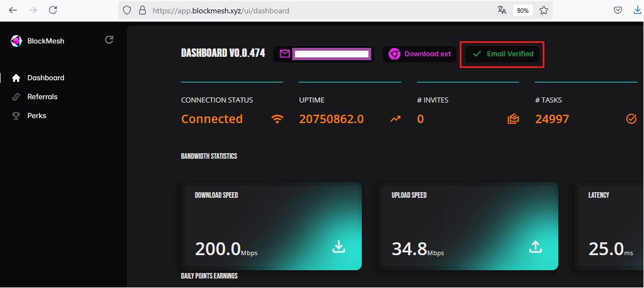The image size is (644, 288).
Task: Click the download icon in Download Speed card
Action: 338,247
